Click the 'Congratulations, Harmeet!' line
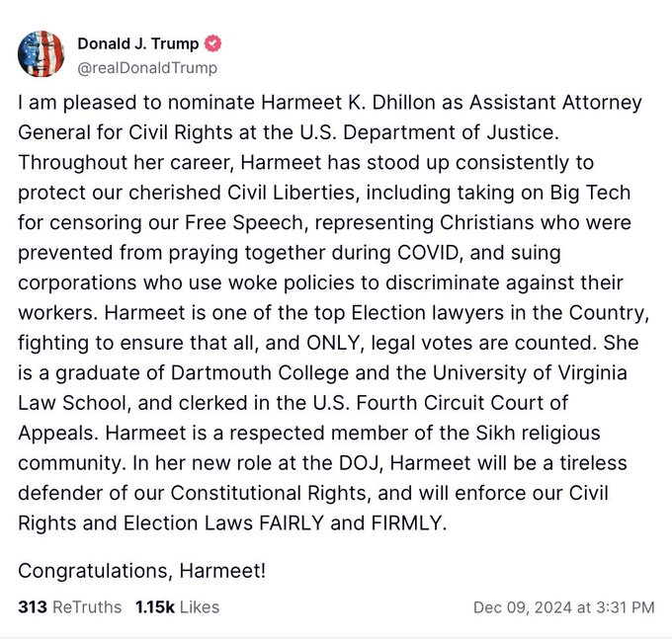The image size is (672, 639). point(142,570)
